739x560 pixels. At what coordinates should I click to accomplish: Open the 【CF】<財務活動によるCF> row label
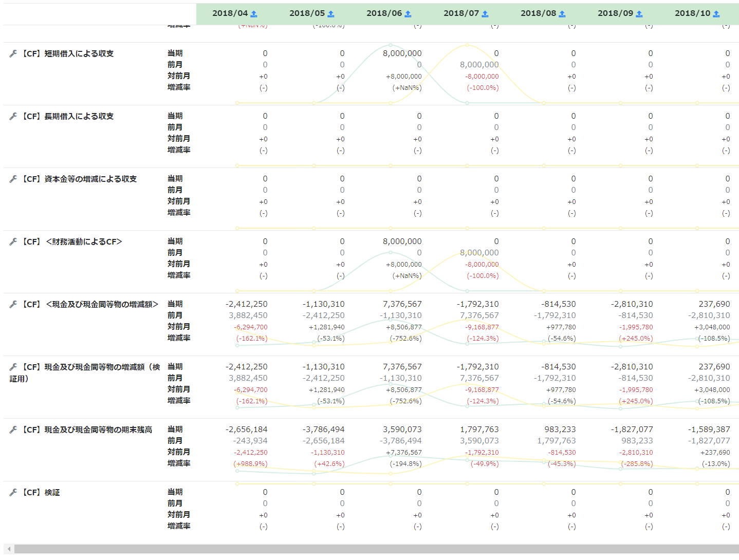[72, 241]
